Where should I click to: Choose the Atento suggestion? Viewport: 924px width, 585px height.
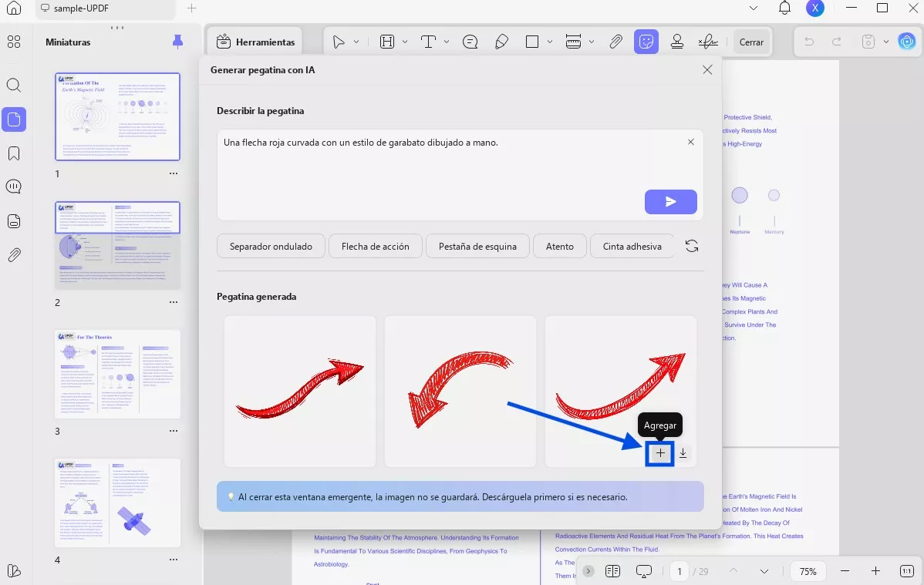560,246
